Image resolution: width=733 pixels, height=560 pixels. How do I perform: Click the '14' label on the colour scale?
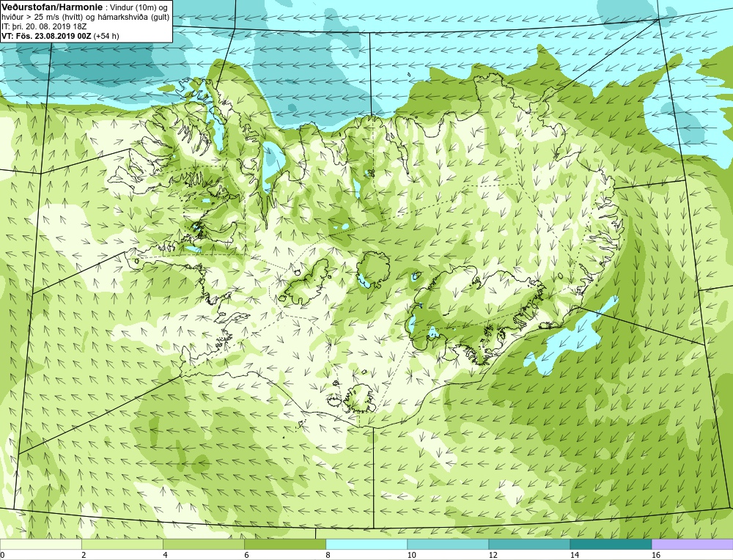pyautogui.click(x=574, y=556)
